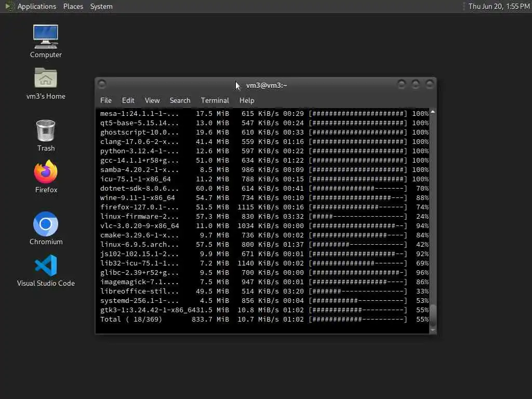Screen dimensions: 532x399
Task: Click the Total ( 18/369) summary text
Action: tap(131, 320)
